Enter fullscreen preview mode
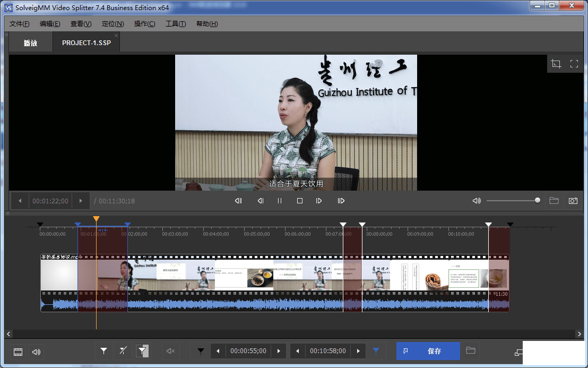The height and width of the screenshot is (368, 588). [574, 64]
